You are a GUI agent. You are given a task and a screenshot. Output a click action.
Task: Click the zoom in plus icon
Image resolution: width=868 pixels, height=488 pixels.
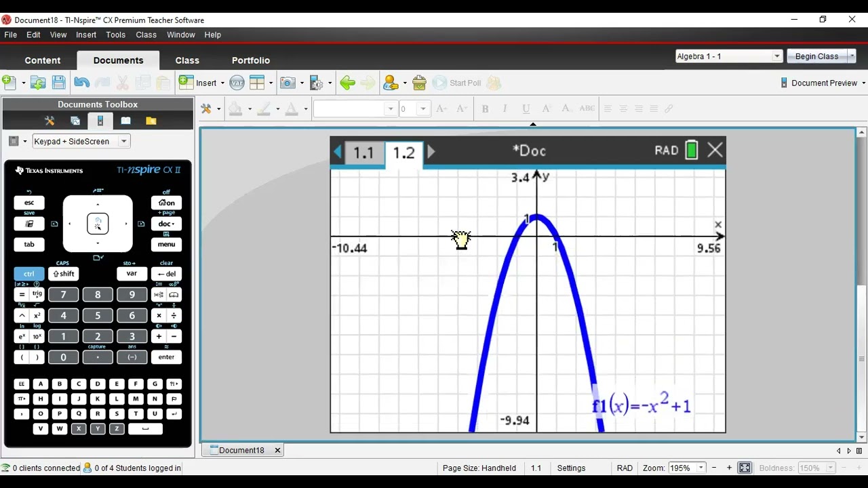pyautogui.click(x=729, y=468)
